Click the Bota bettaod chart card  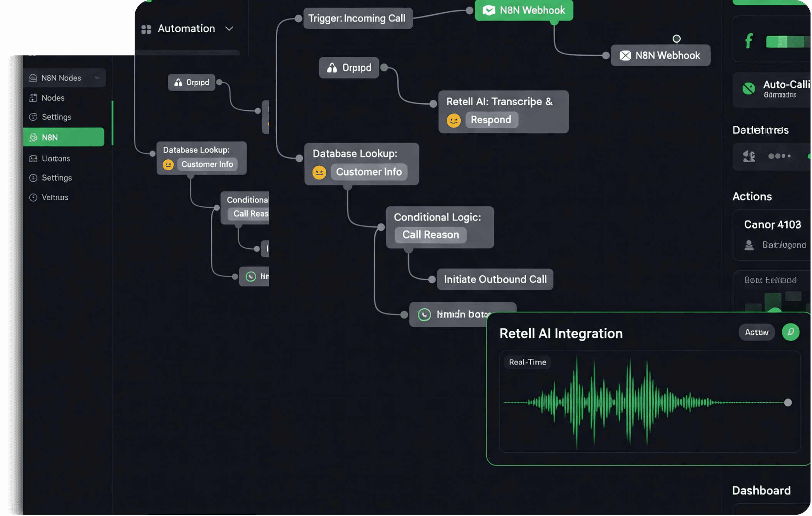[x=772, y=291]
